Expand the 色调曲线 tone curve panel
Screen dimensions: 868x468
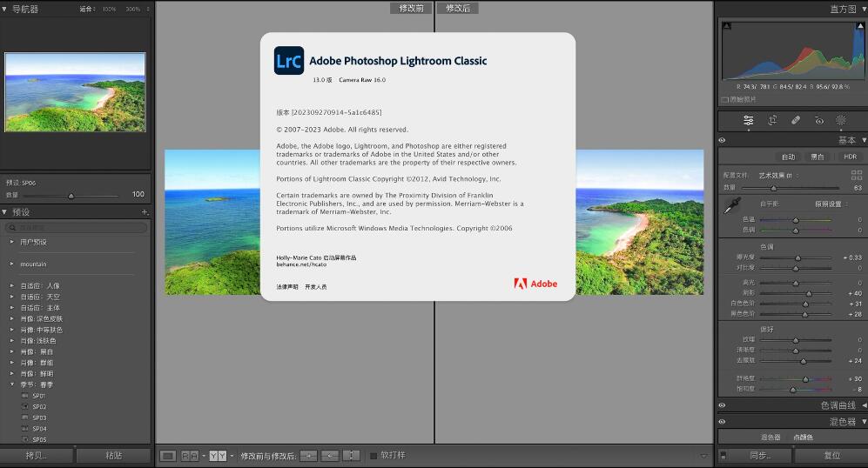(x=864, y=405)
